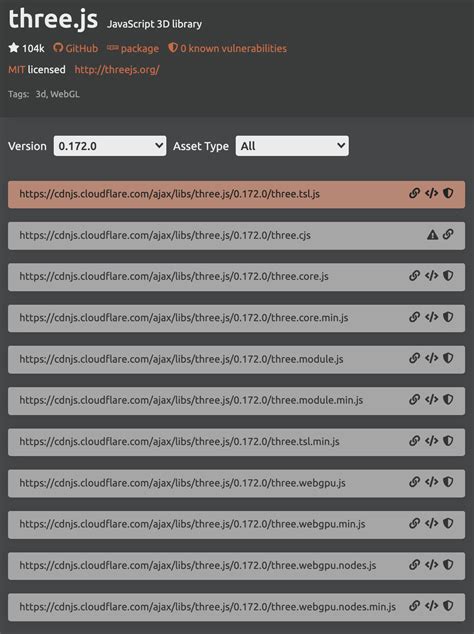
Task: Select the three.module.min.js URL text
Action: (191, 400)
